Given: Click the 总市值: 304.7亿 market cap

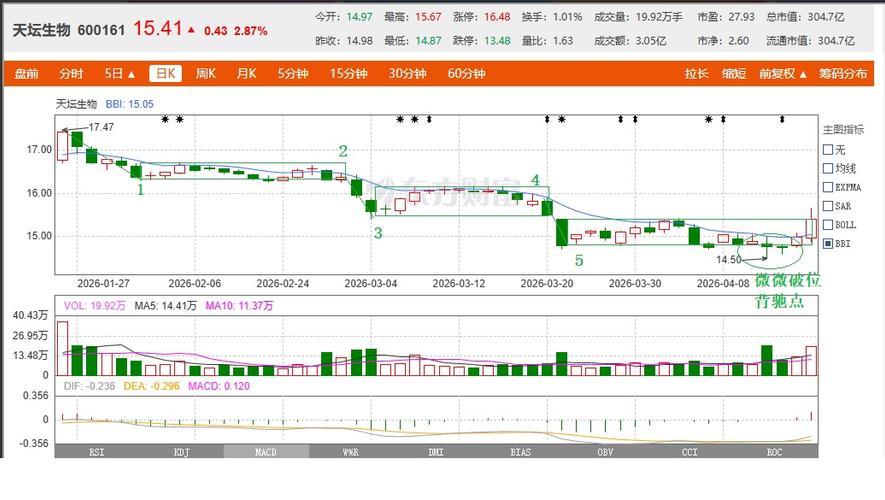Looking at the screenshot, I should [805, 17].
